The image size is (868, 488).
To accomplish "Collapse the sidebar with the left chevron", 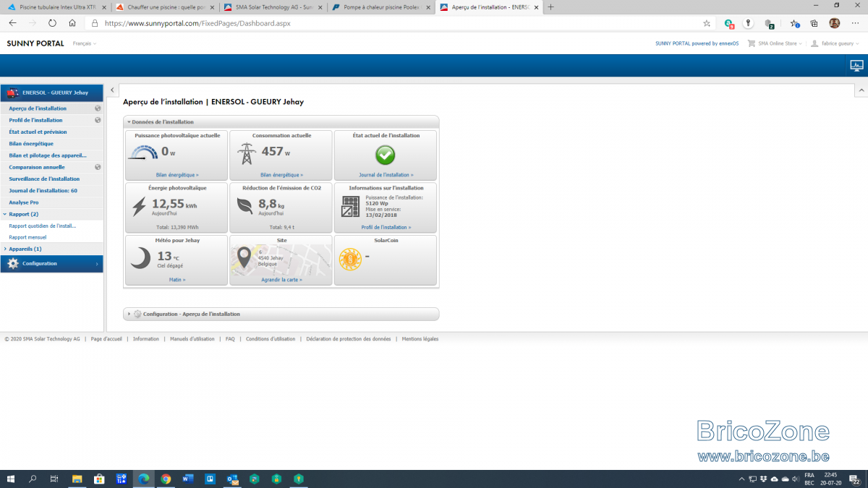I will (113, 90).
